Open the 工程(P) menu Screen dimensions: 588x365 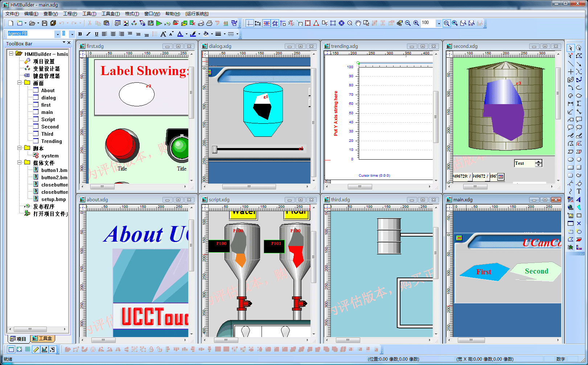[70, 14]
